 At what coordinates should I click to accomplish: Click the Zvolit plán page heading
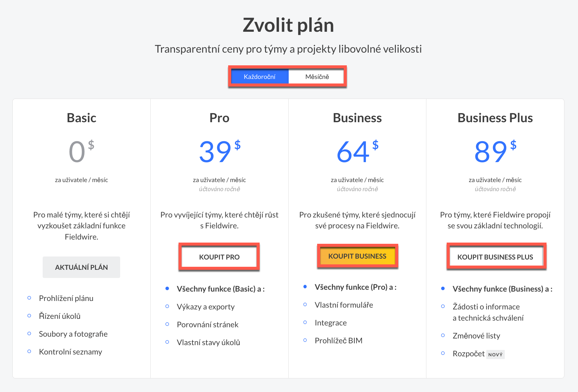288,25
